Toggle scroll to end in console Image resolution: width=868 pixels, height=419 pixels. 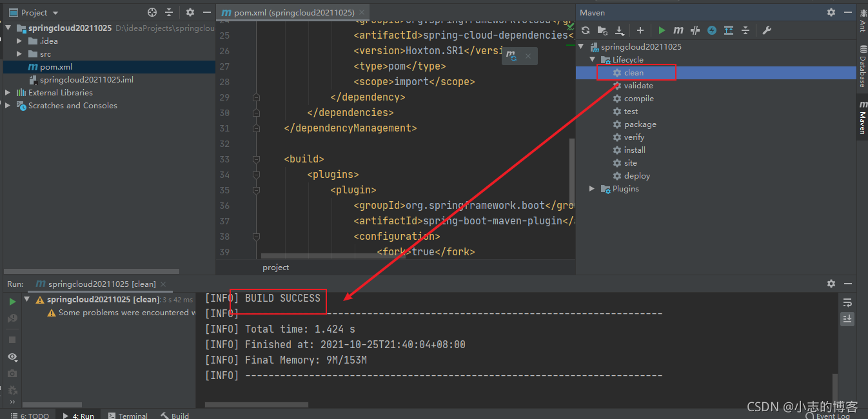[848, 318]
